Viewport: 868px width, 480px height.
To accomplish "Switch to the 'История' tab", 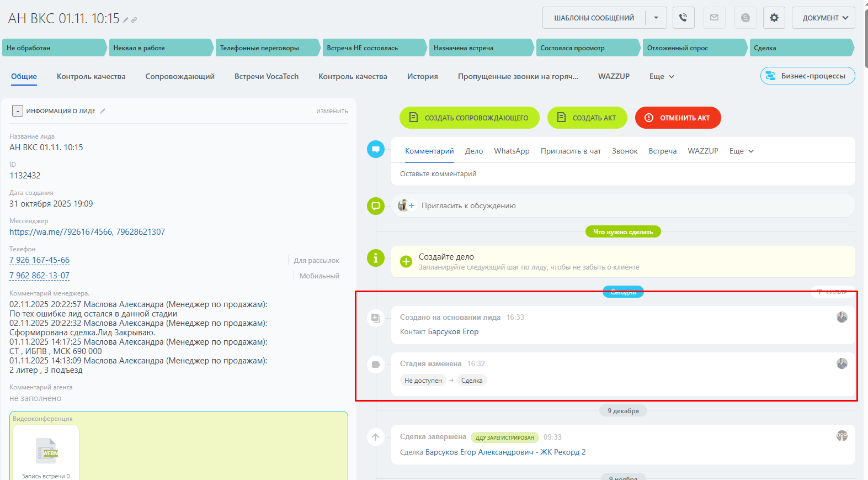I will point(422,77).
